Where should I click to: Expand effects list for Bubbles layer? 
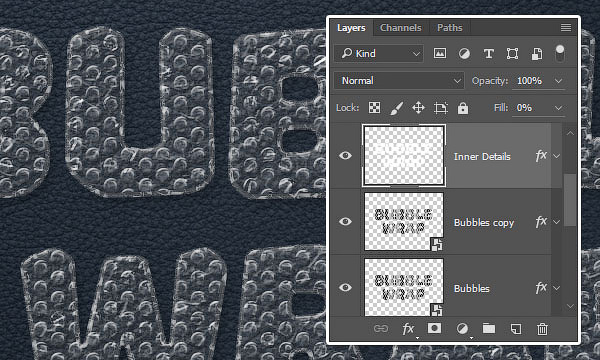557,288
